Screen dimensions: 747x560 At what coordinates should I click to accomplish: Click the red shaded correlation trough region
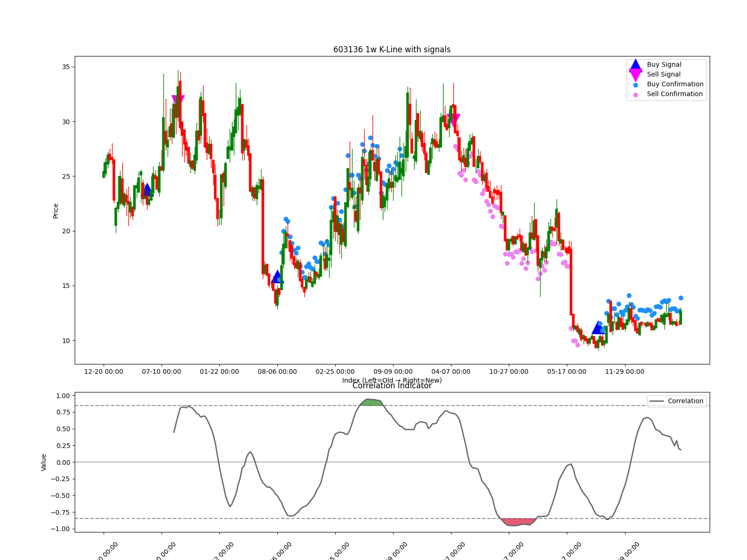pyautogui.click(x=518, y=522)
